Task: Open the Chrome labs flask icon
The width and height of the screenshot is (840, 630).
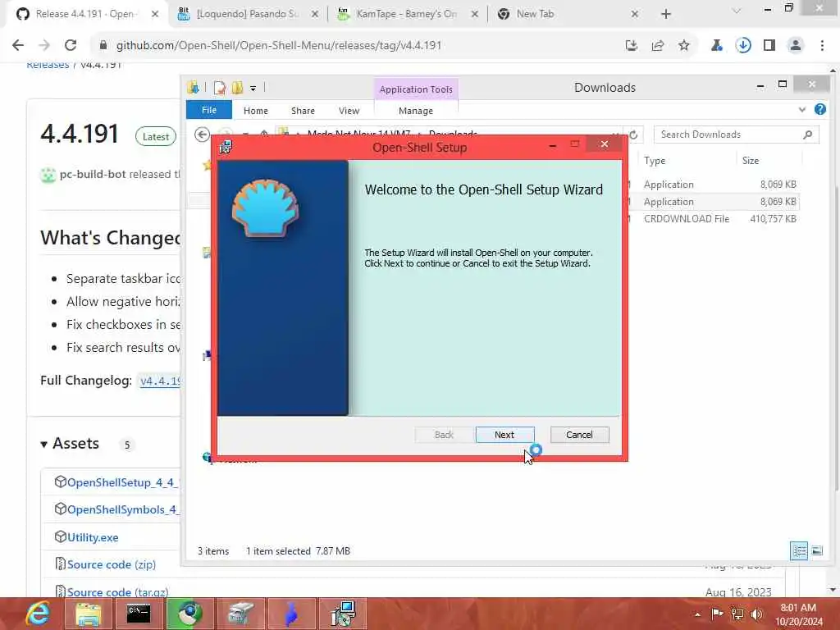Action: point(716,46)
